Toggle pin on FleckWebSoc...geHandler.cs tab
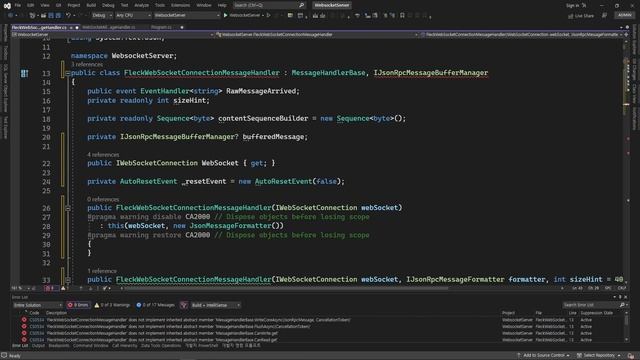640x360 pixels. (x=71, y=27)
